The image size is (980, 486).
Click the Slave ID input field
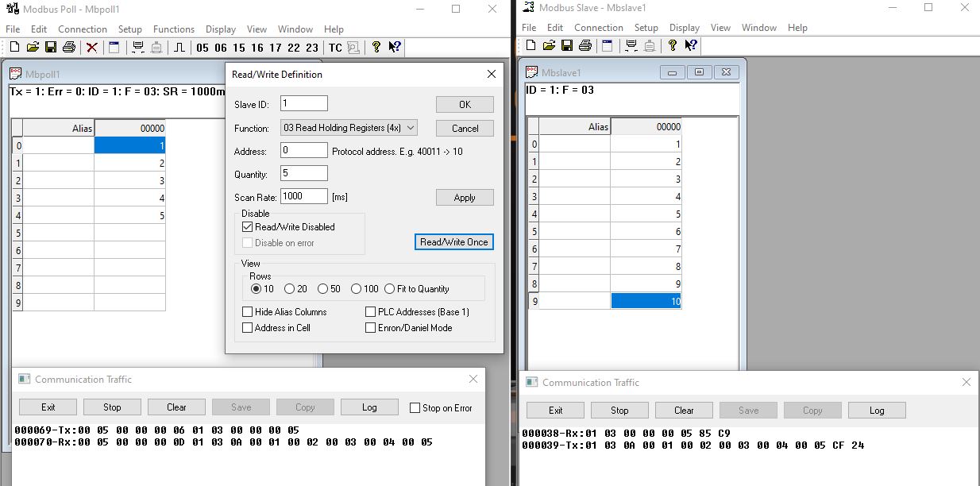(304, 103)
